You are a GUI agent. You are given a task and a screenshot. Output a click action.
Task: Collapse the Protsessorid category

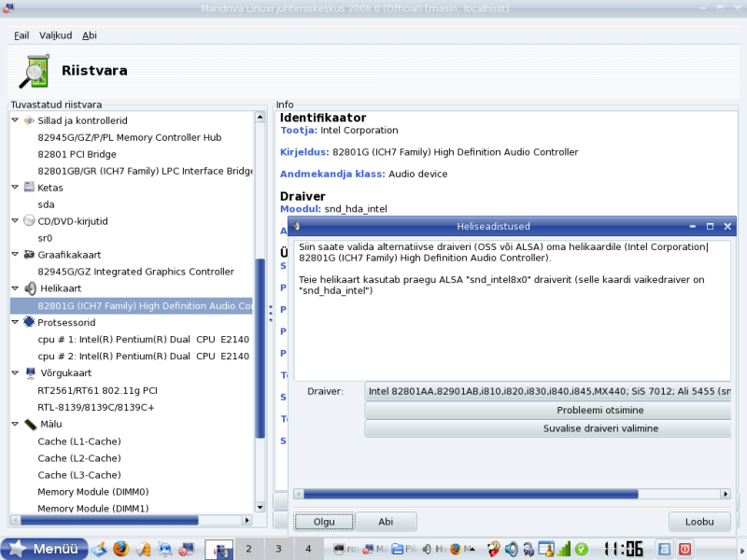(15, 322)
